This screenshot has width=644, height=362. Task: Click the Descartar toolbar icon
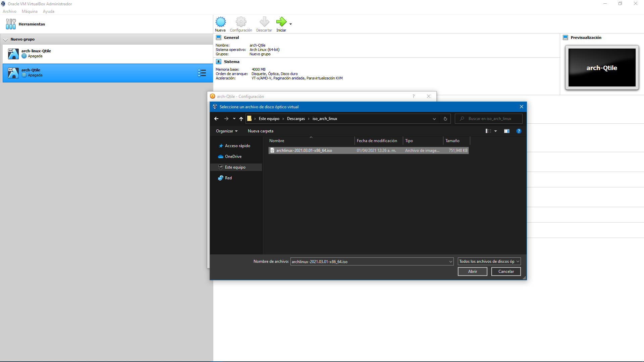click(x=264, y=22)
